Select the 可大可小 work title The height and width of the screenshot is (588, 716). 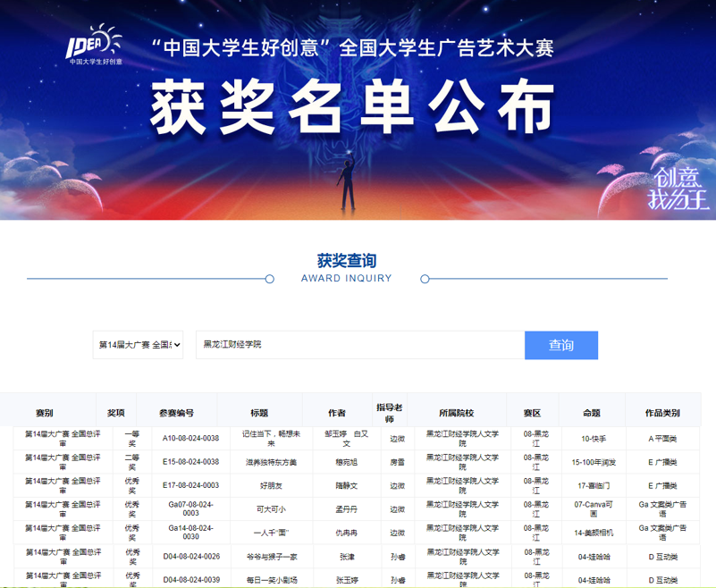click(272, 508)
